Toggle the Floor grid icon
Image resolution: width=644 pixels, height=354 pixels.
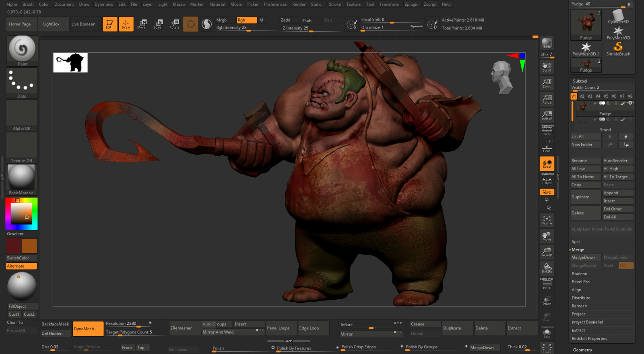coord(547,148)
